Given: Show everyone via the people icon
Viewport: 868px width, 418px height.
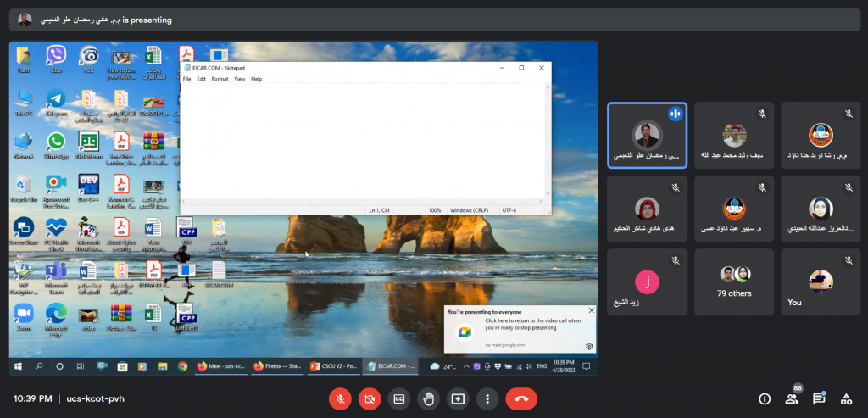Looking at the screenshot, I should click(x=792, y=398).
